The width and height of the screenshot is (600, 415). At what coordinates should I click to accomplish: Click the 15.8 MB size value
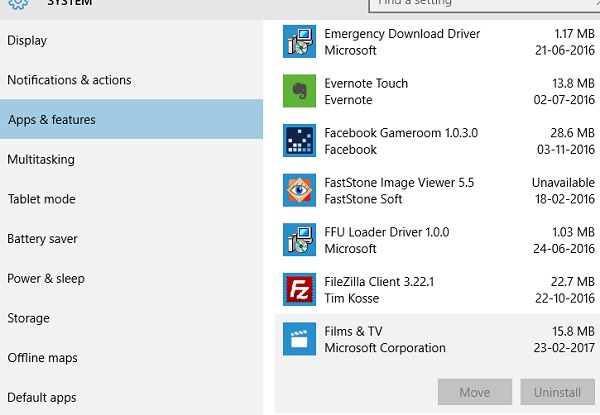573,331
